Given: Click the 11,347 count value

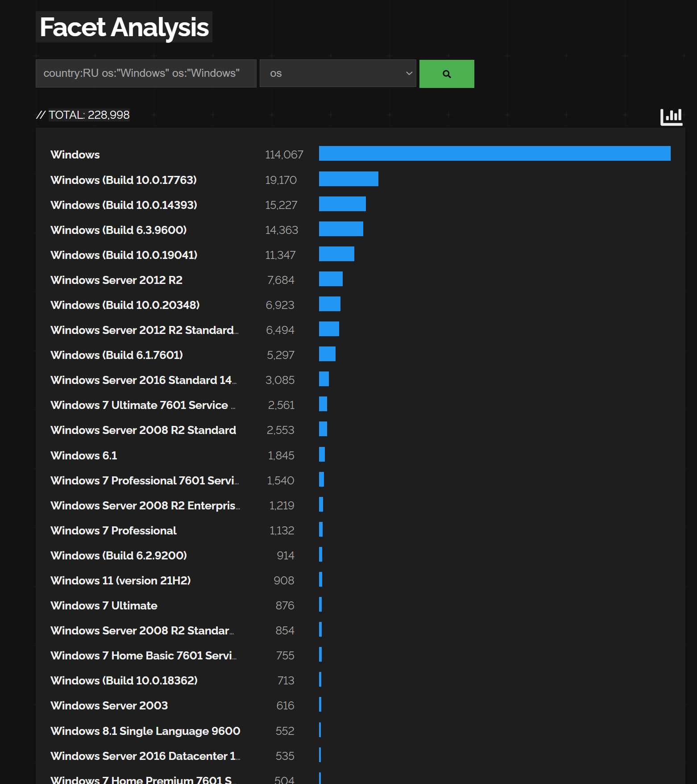Looking at the screenshot, I should click(x=280, y=255).
